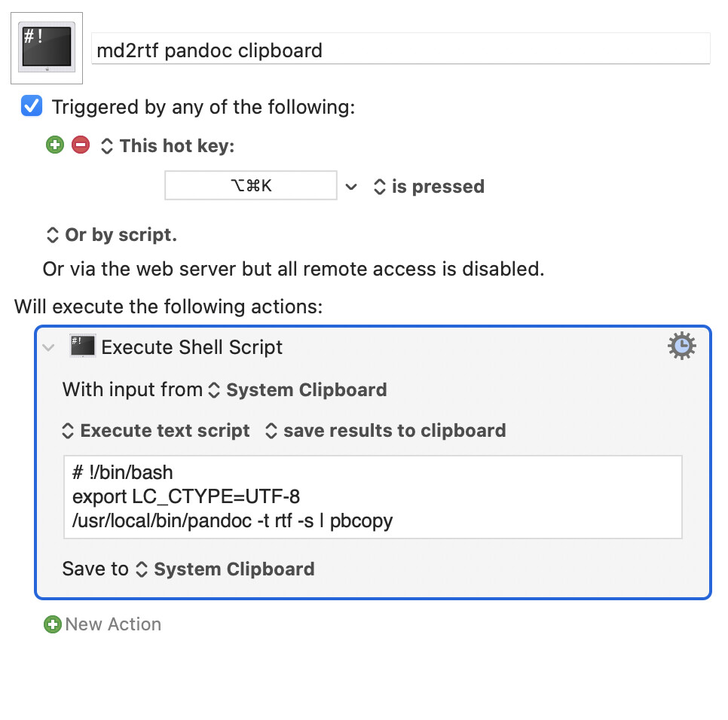Open the action gear options menu
The width and height of the screenshot is (728, 720).
(x=681, y=346)
